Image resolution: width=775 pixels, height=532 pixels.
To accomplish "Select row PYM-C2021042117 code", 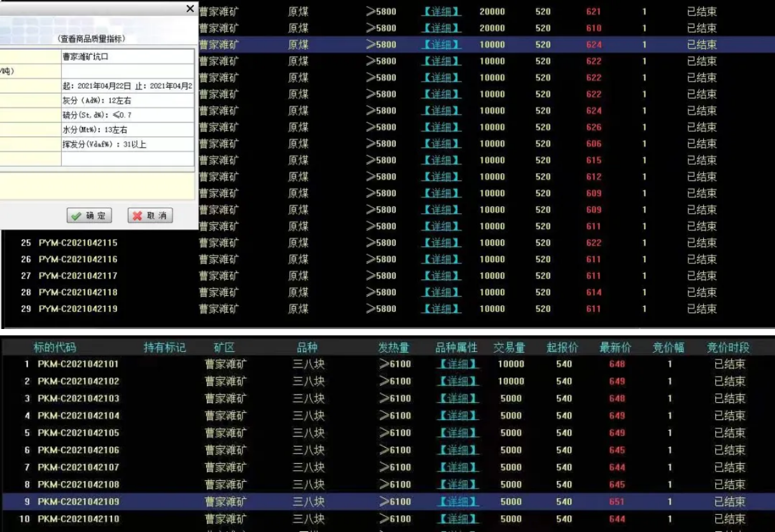I will (78, 276).
